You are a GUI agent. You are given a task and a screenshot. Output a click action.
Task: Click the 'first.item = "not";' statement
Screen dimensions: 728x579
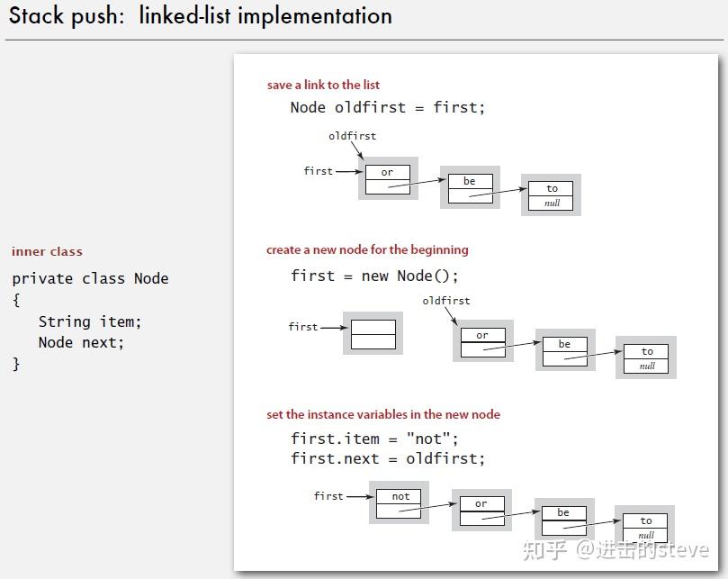coord(374,439)
